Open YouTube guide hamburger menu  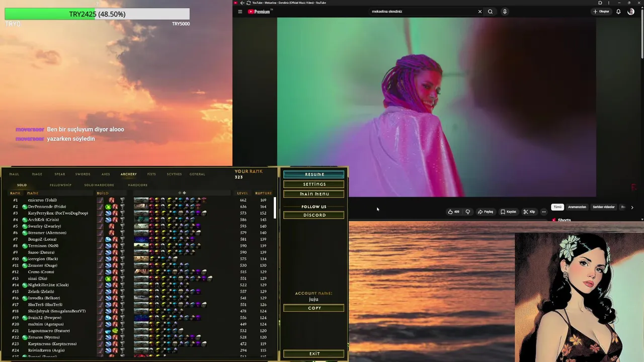tap(240, 12)
